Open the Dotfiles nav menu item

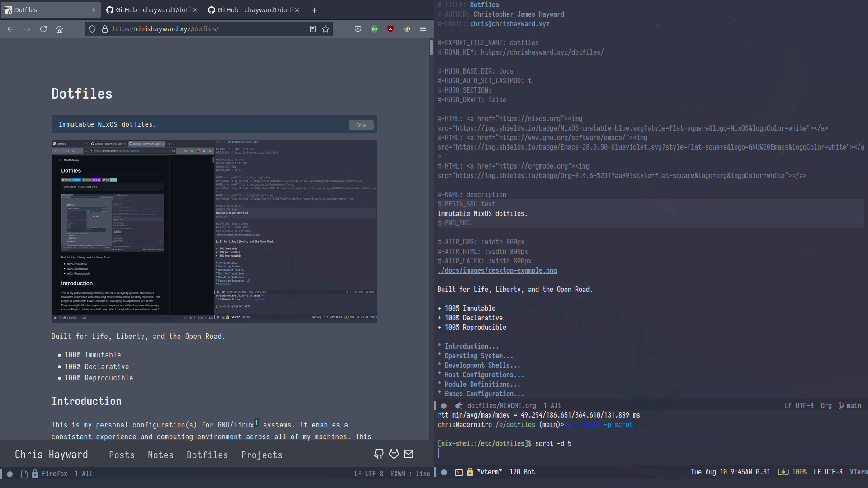tap(207, 455)
